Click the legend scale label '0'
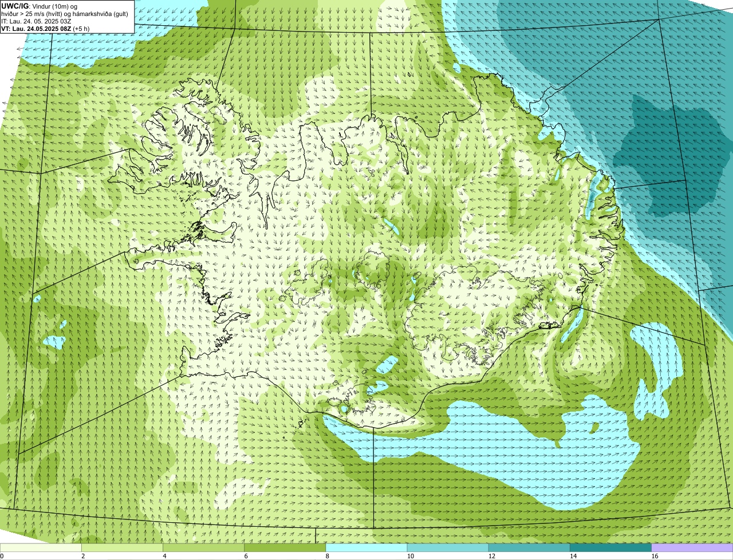733x560 pixels. click(2, 556)
